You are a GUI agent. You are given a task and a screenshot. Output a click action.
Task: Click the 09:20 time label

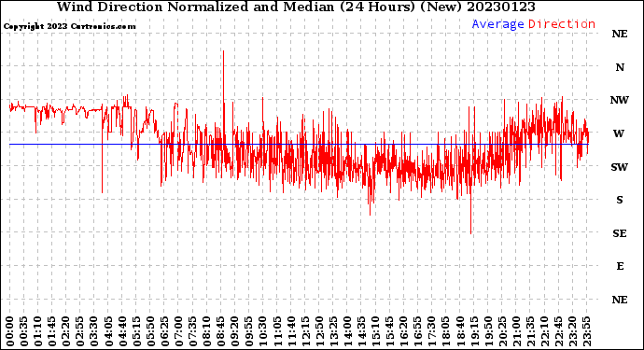point(235,332)
